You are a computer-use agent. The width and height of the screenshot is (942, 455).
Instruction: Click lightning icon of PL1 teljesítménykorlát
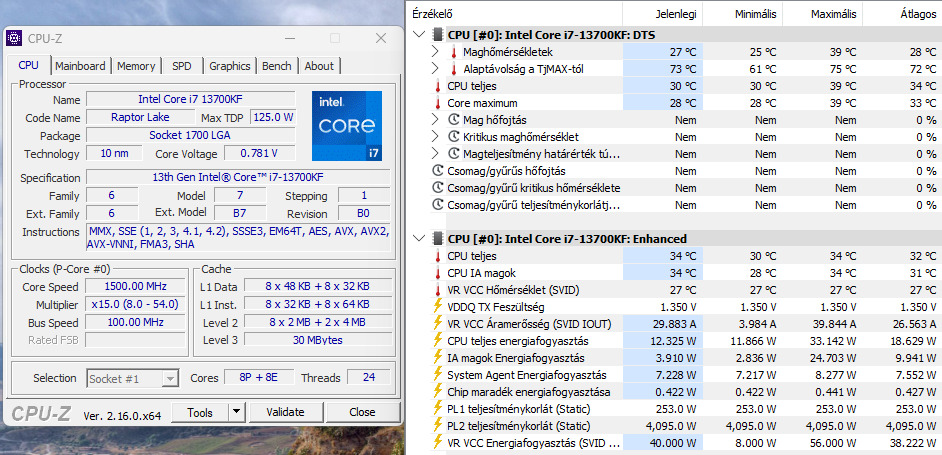click(x=438, y=409)
